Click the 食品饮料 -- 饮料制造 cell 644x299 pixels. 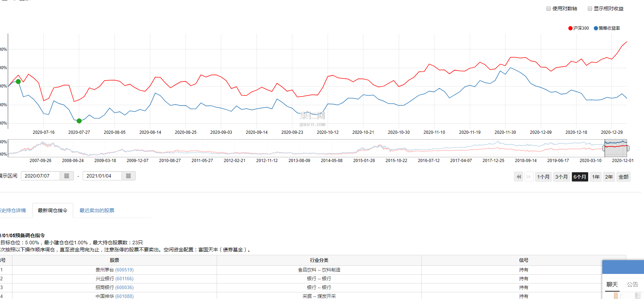[319, 270]
